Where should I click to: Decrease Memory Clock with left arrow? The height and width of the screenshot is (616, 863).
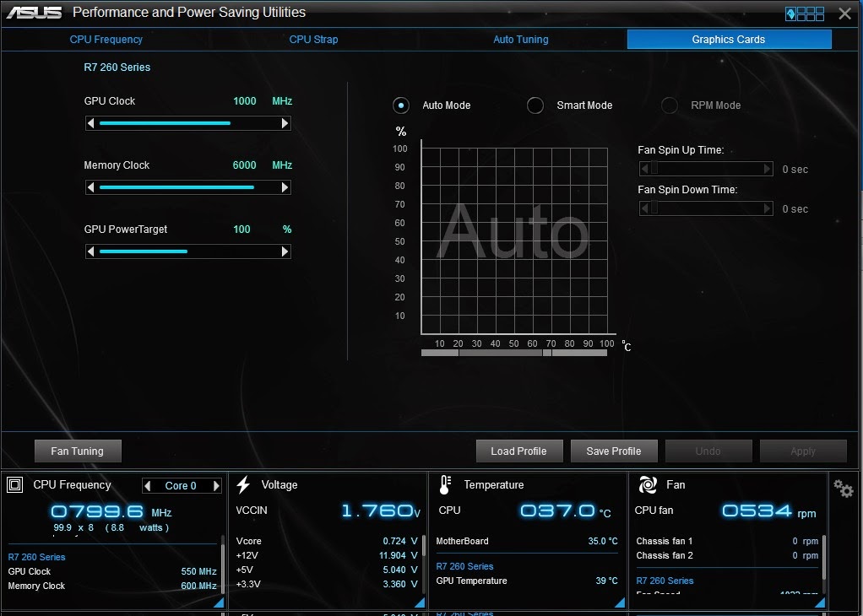point(91,187)
